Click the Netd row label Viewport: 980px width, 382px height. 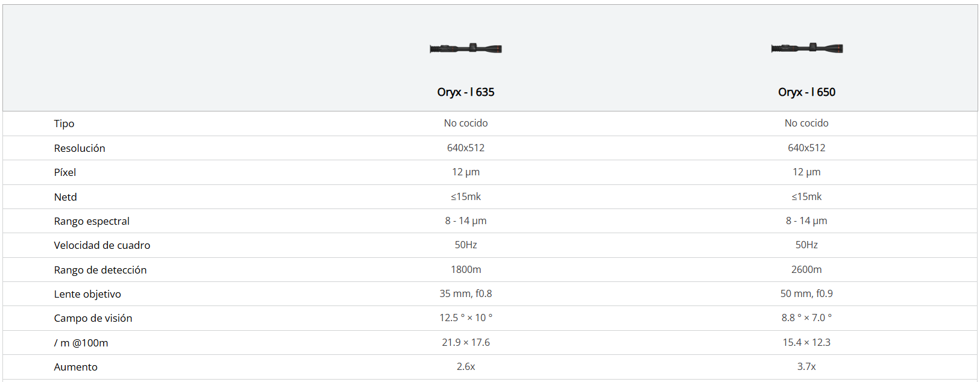[66, 197]
